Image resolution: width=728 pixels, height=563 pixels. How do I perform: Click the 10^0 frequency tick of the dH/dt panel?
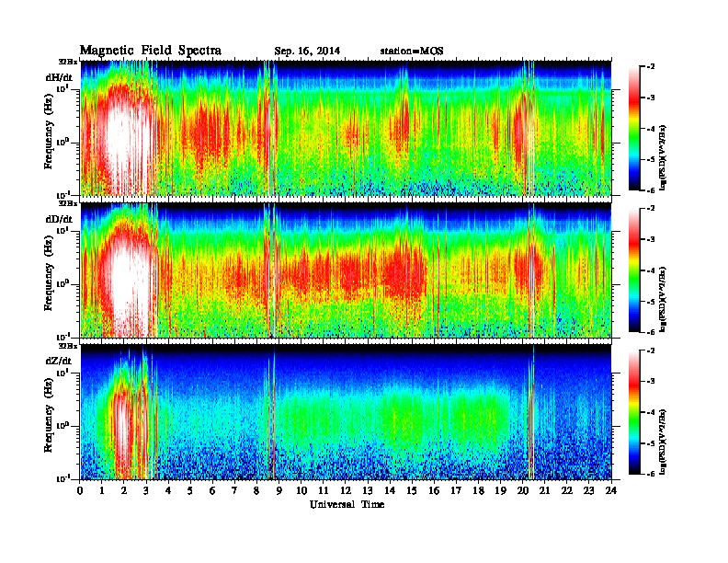pyautogui.click(x=62, y=142)
